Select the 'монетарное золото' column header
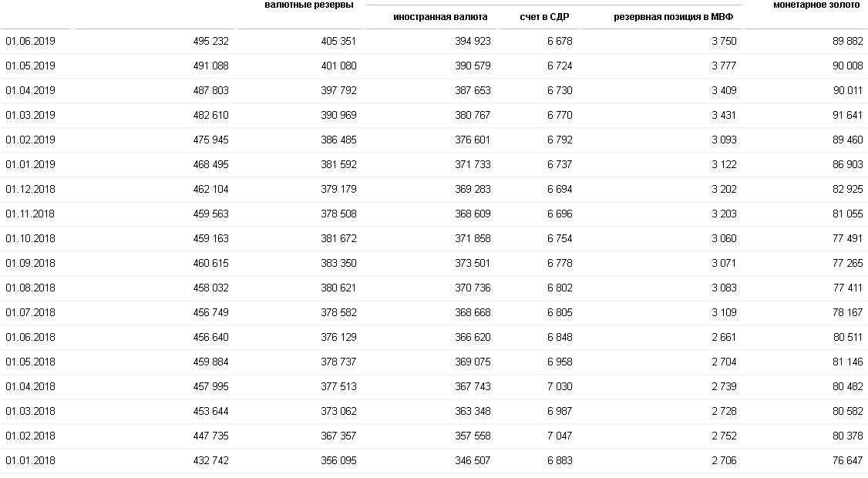 816,5
